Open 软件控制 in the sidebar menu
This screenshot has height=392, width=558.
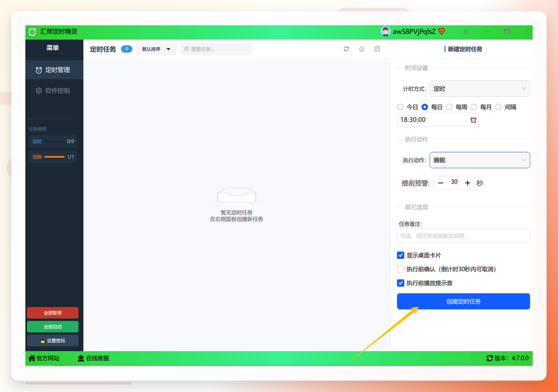click(54, 91)
